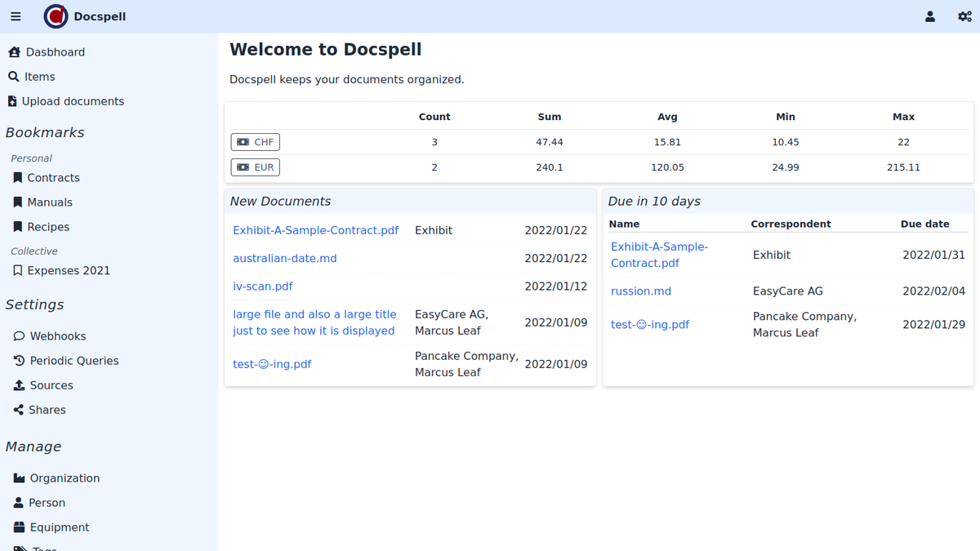The image size is (980, 551).
Task: Open the settings gears menu
Action: [x=964, y=16]
